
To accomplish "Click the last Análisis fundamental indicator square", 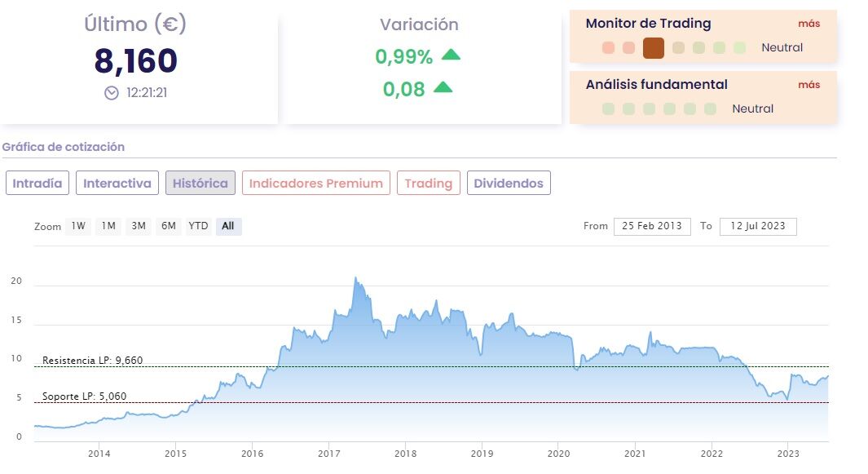I will (710, 109).
